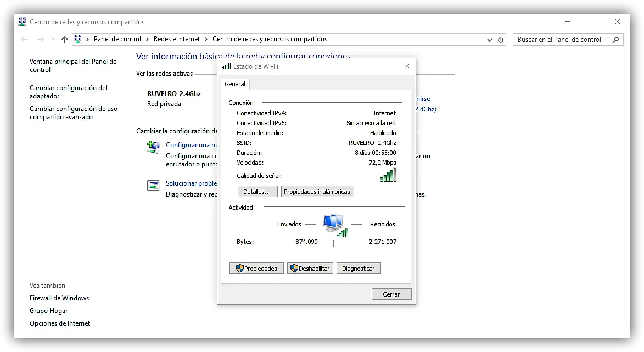This screenshot has height=352, width=644.
Task: Click the Solucionar problemas icon
Action: click(x=153, y=185)
